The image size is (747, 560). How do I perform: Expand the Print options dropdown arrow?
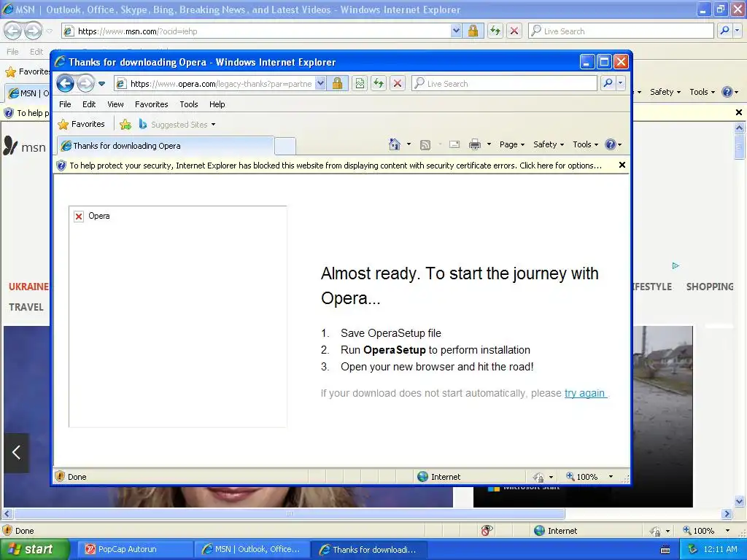pos(489,144)
